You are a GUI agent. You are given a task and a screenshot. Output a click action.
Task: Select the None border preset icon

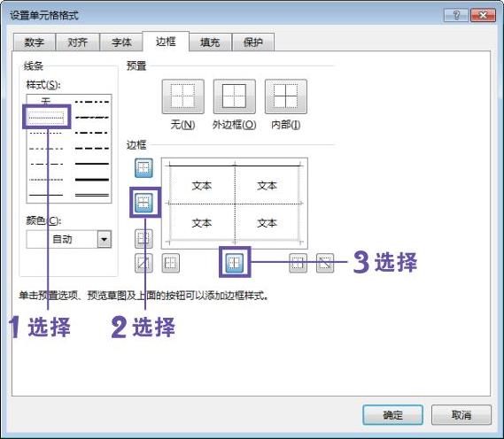tap(182, 96)
